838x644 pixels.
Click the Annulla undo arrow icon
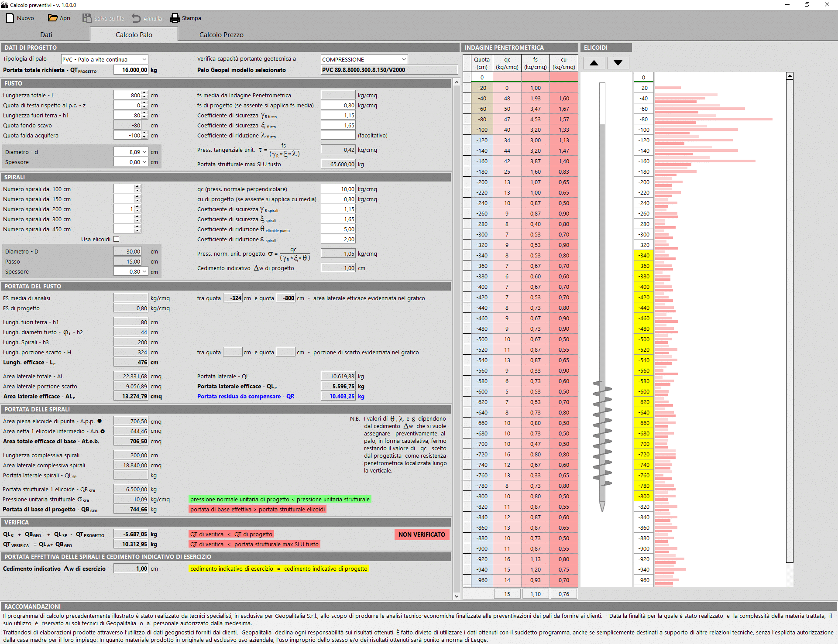click(137, 18)
